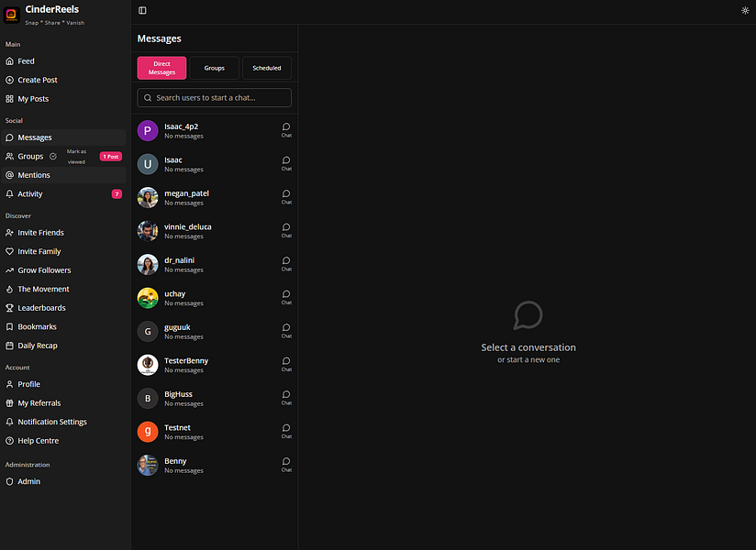Go to Create Post
Image resolution: width=756 pixels, height=550 pixels.
click(63, 80)
